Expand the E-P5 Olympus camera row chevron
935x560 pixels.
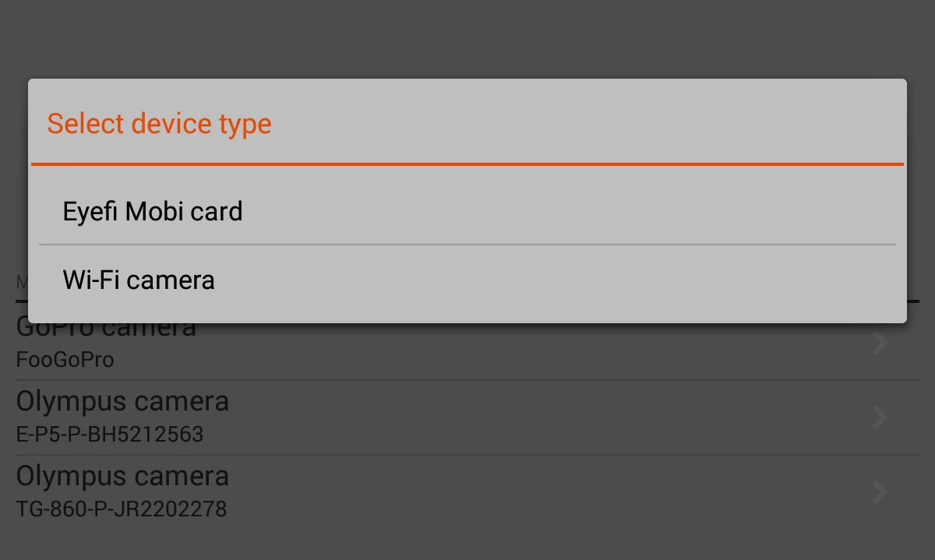click(x=879, y=417)
